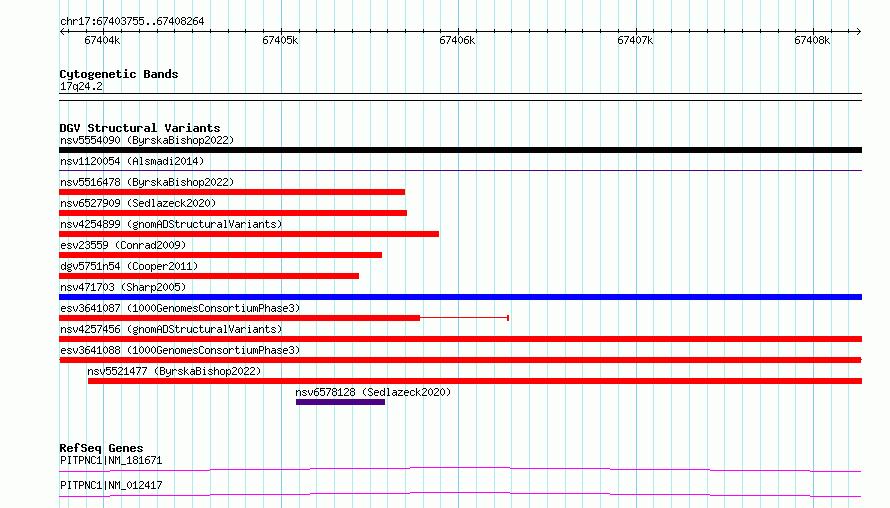Click the thin red tail line of esv3641087
This screenshot has height=508, width=890.
[x=464, y=318]
